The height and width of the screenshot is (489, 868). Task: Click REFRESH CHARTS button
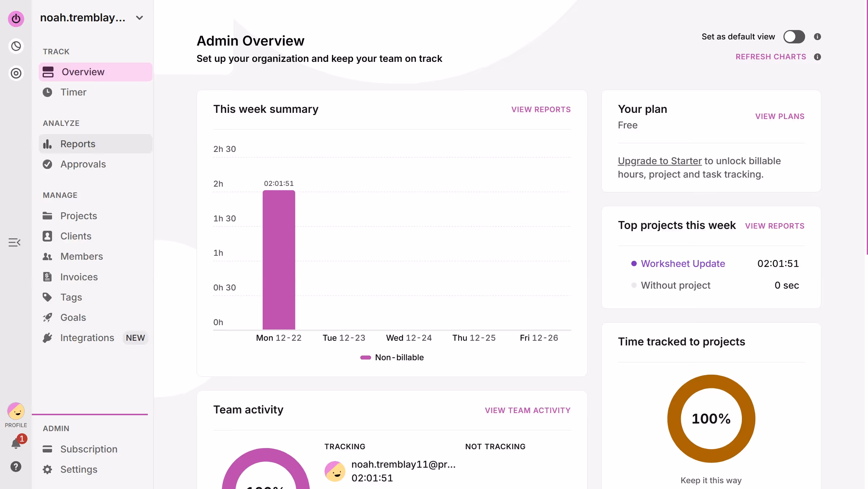771,57
